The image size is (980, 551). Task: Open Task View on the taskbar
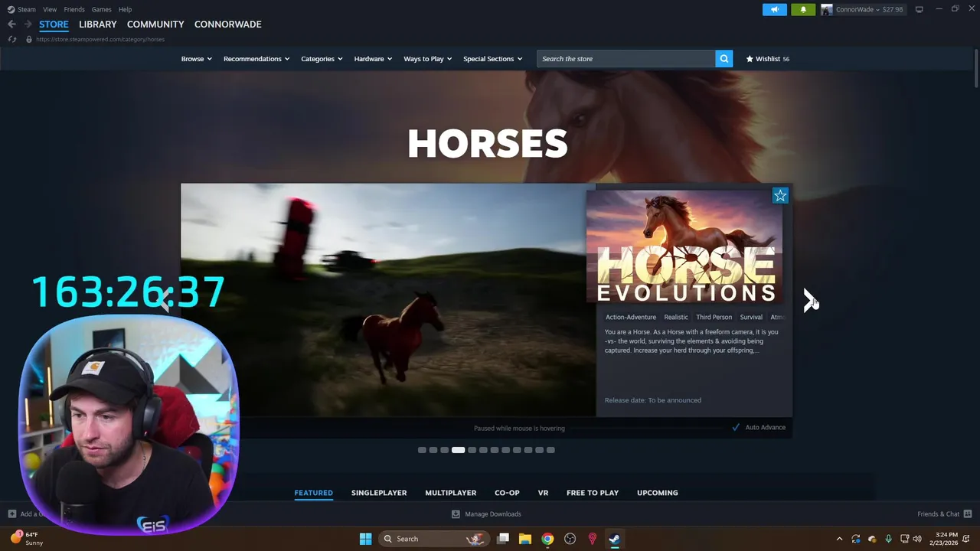coord(503,539)
